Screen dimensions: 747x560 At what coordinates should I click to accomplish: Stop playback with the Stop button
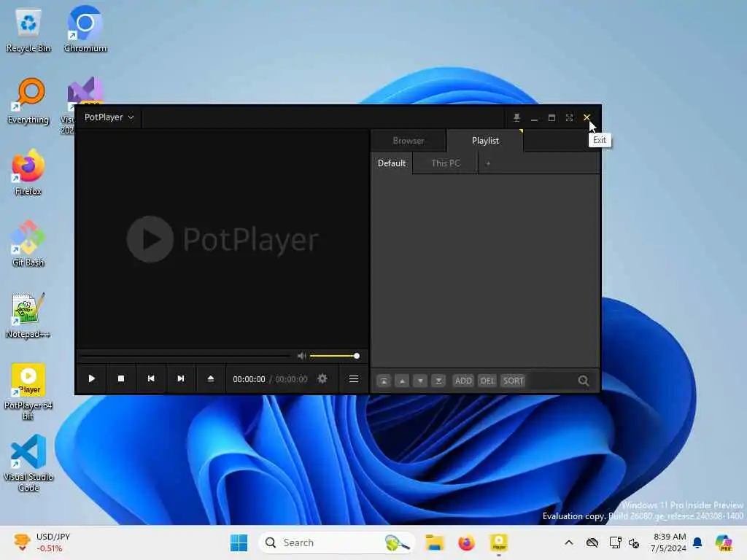coord(121,378)
